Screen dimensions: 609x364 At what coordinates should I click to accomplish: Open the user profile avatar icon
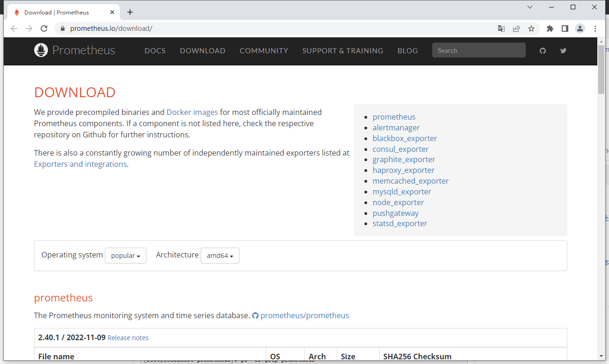click(580, 29)
